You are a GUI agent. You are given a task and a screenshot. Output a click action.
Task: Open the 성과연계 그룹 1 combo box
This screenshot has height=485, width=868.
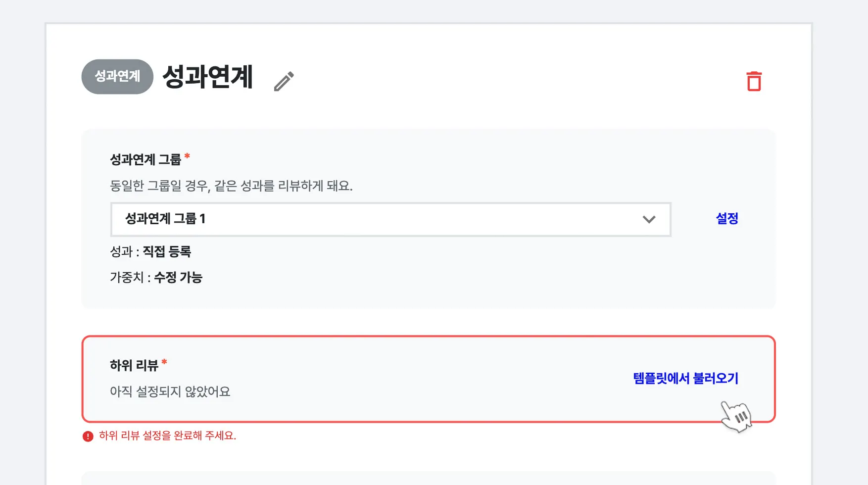pos(376,219)
